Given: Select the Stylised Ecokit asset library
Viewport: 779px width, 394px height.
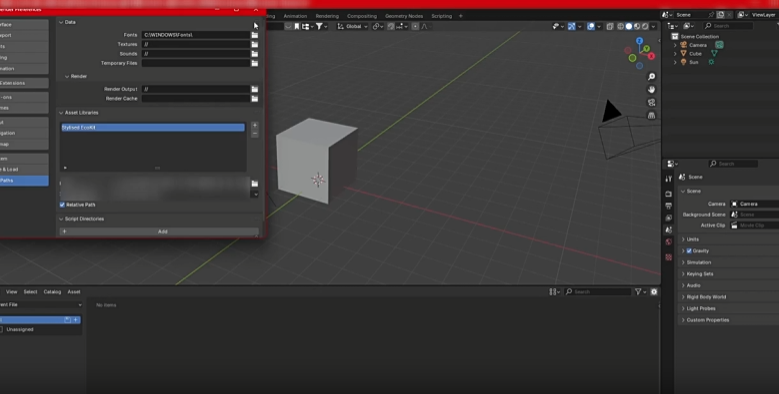Looking at the screenshot, I should coord(153,128).
